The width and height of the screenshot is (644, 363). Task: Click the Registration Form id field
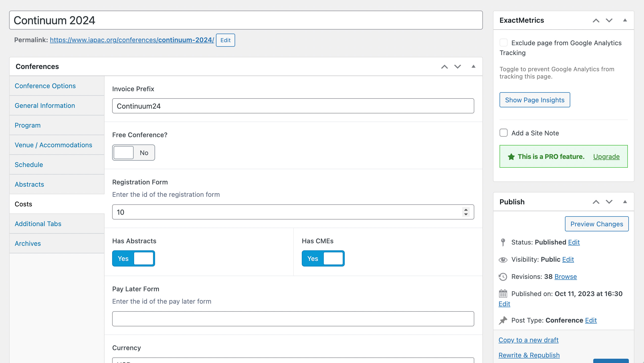pyautogui.click(x=293, y=212)
